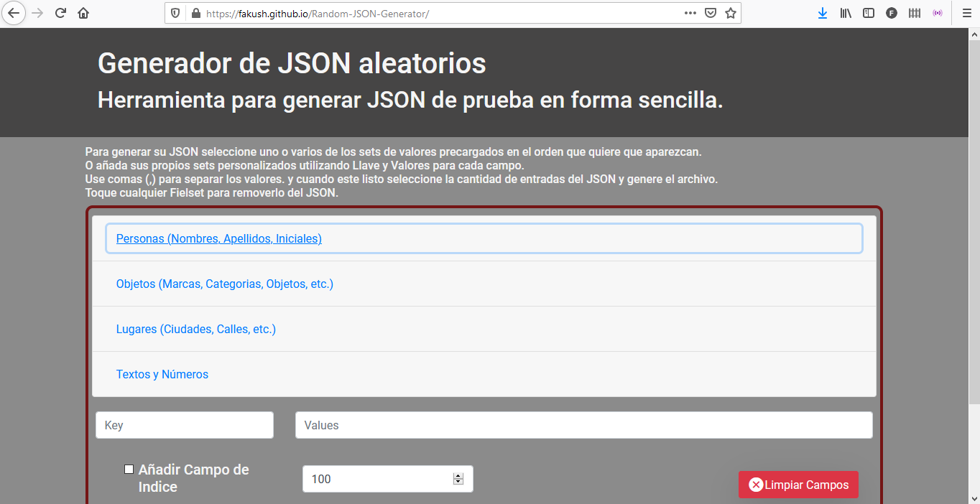Click the entries count field showing 100
The image size is (980, 504).
point(388,479)
